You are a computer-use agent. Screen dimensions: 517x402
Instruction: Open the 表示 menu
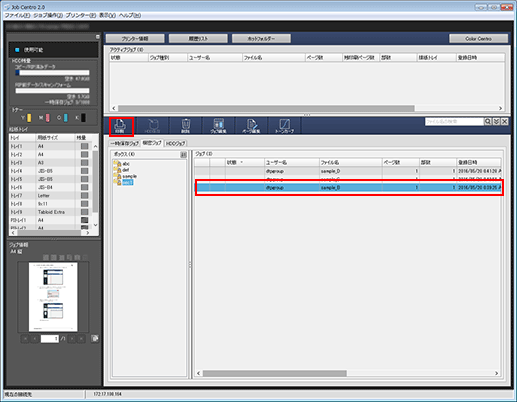(x=107, y=15)
